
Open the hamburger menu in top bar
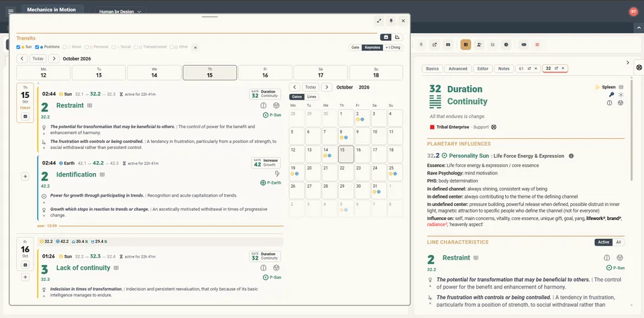[x=11, y=11]
